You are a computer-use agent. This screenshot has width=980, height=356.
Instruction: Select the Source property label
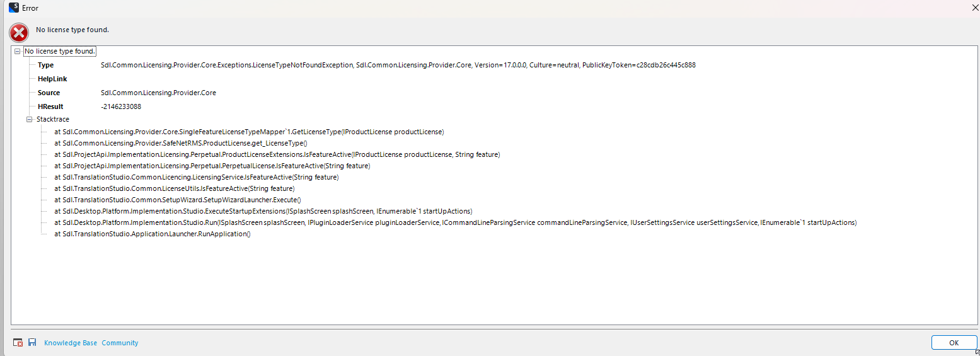tap(49, 93)
